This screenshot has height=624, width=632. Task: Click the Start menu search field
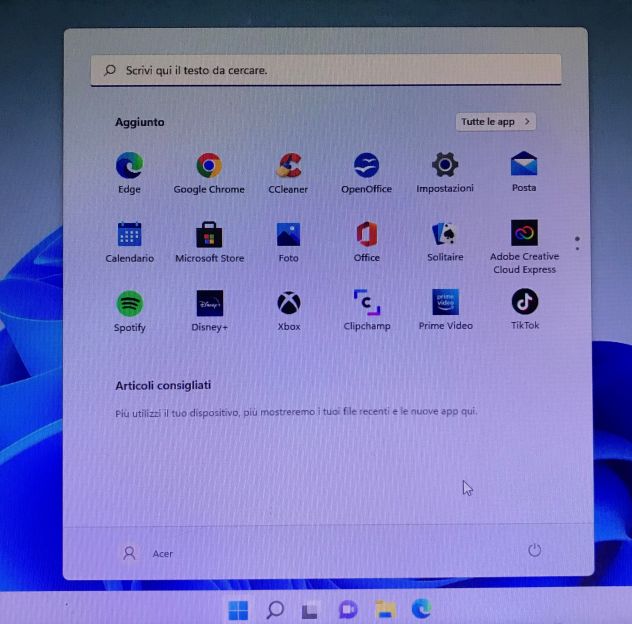(x=326, y=70)
